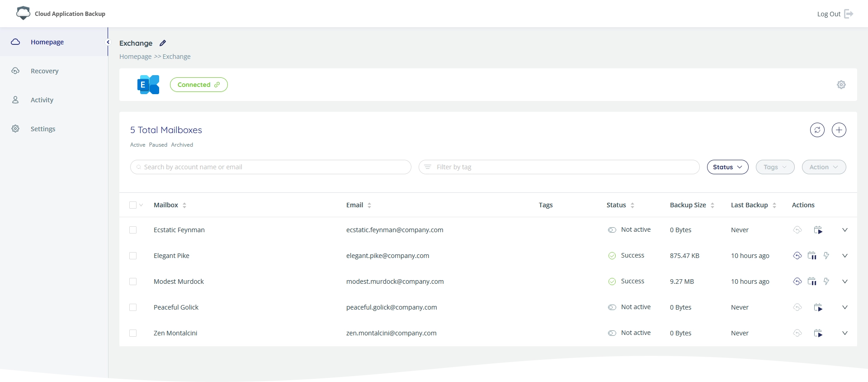
Task: Check the Elegant Pike row checkbox
Action: (x=133, y=256)
